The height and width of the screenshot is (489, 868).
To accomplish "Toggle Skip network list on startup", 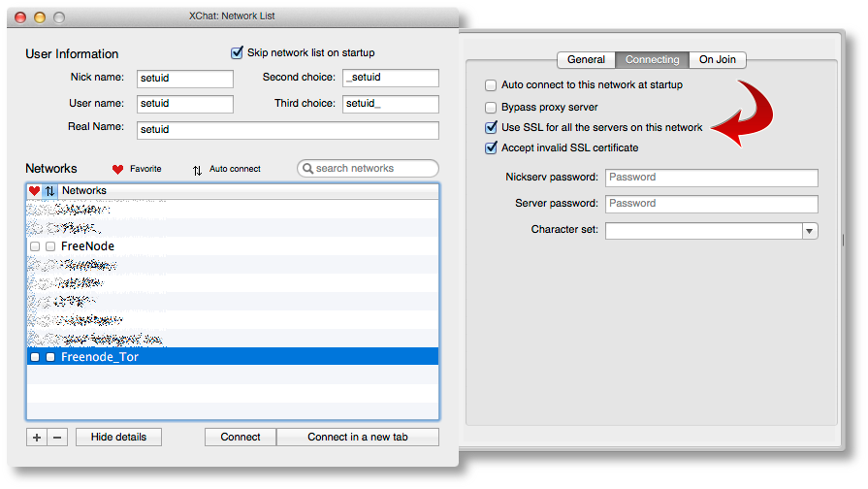I will click(x=237, y=52).
